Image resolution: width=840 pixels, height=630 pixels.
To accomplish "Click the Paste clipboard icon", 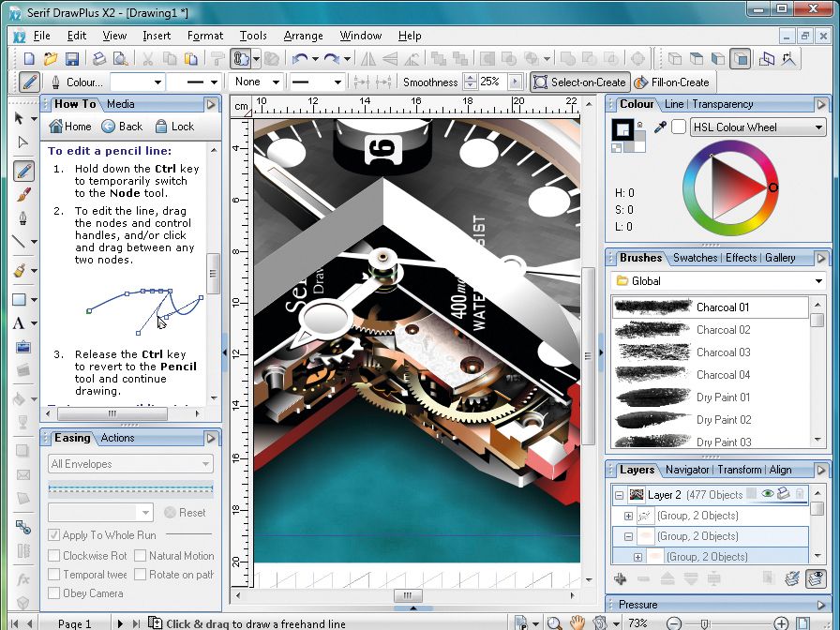I will (190, 58).
